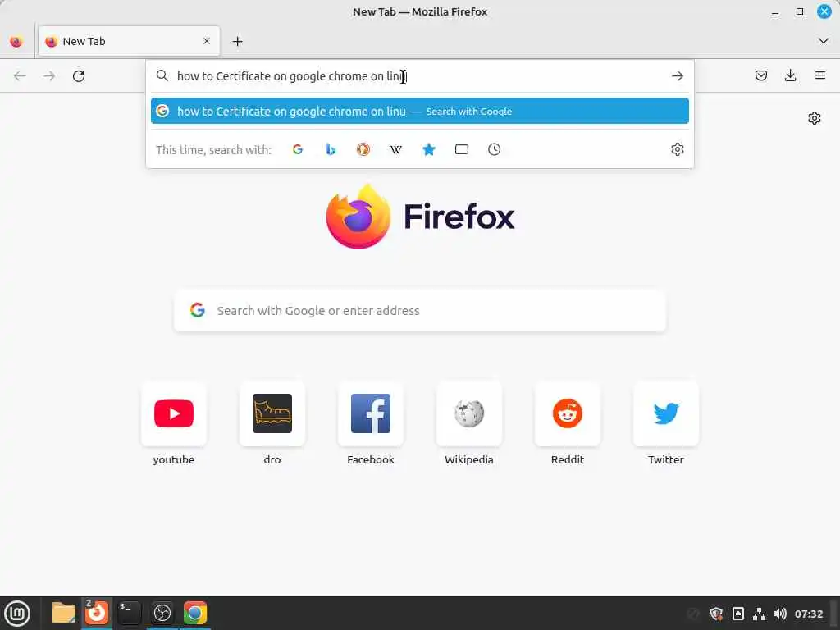Open the Downloads panel
840x630 pixels.
tap(790, 75)
